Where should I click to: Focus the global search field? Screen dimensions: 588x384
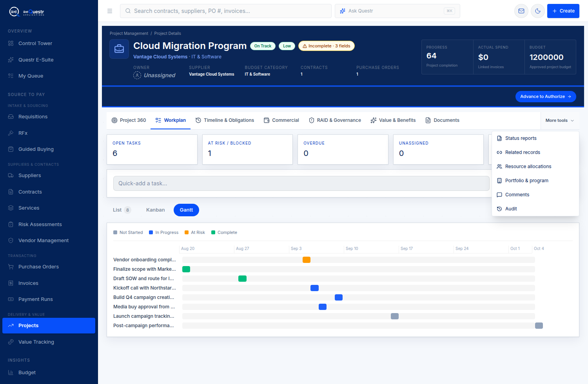(x=226, y=11)
